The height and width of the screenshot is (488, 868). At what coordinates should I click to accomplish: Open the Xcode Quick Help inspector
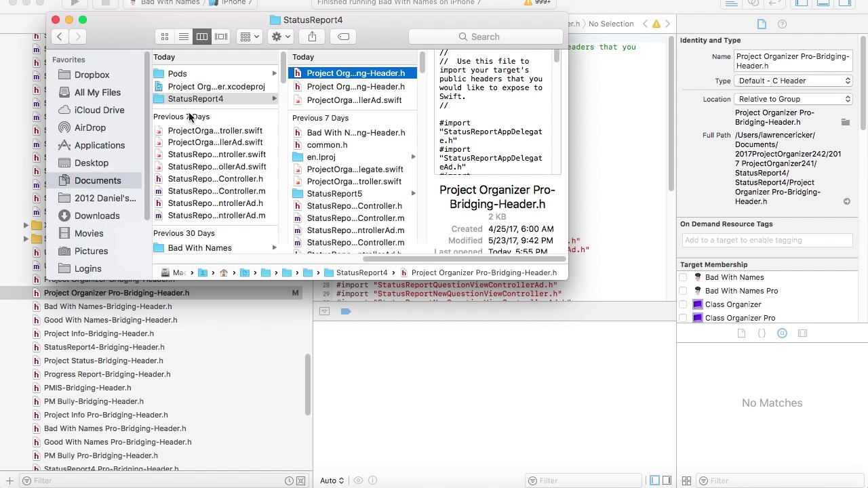click(782, 24)
